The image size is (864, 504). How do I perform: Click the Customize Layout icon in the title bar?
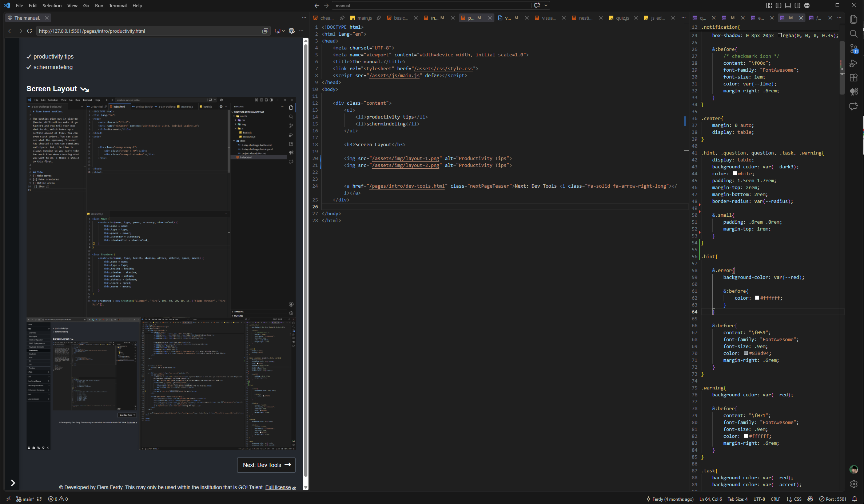coord(769,5)
